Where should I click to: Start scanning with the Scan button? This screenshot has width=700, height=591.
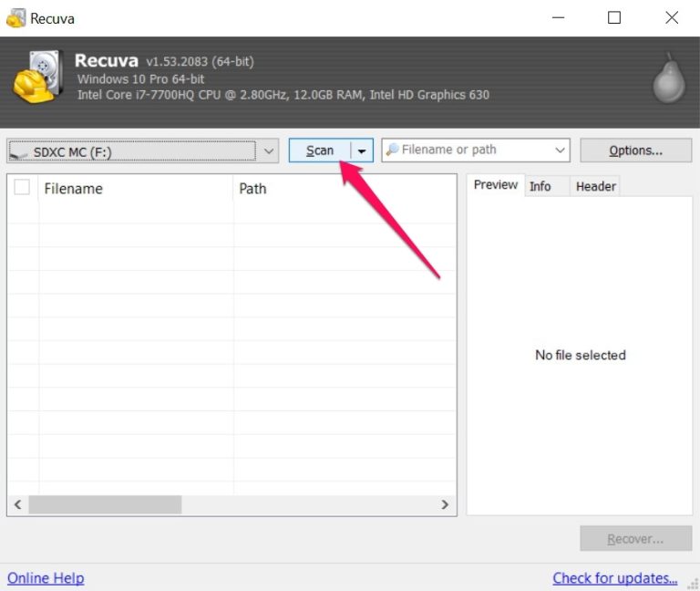pos(320,151)
